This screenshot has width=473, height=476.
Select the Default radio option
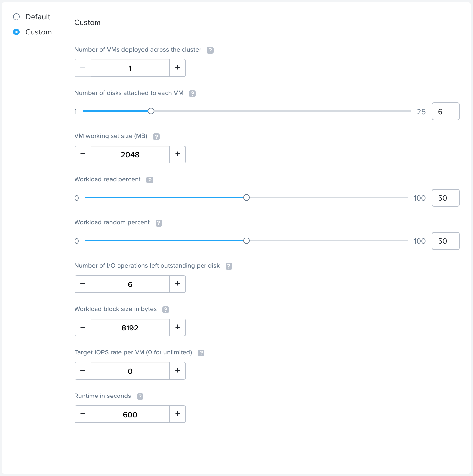pyautogui.click(x=16, y=17)
